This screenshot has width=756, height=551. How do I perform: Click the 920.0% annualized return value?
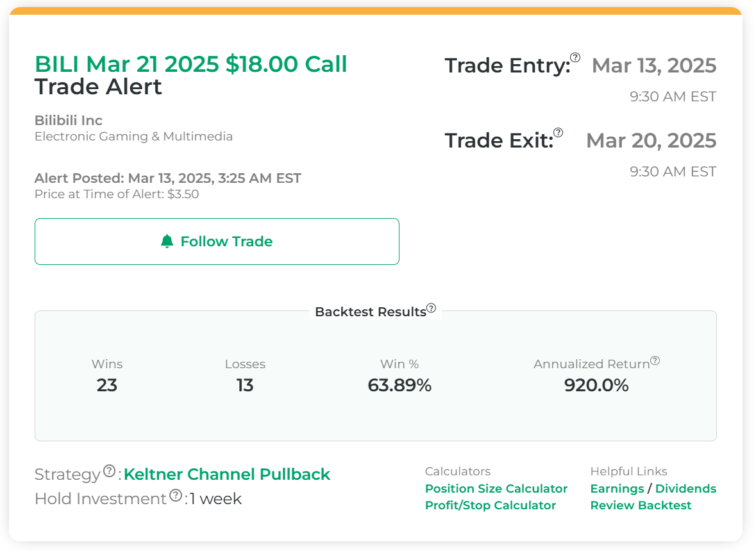click(x=596, y=386)
